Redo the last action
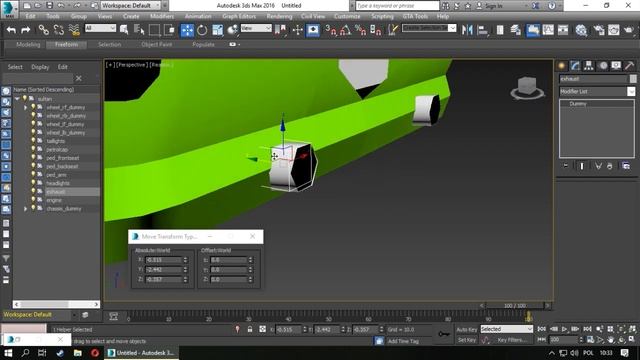The height and width of the screenshot is (360, 640). pyautogui.click(x=26, y=30)
